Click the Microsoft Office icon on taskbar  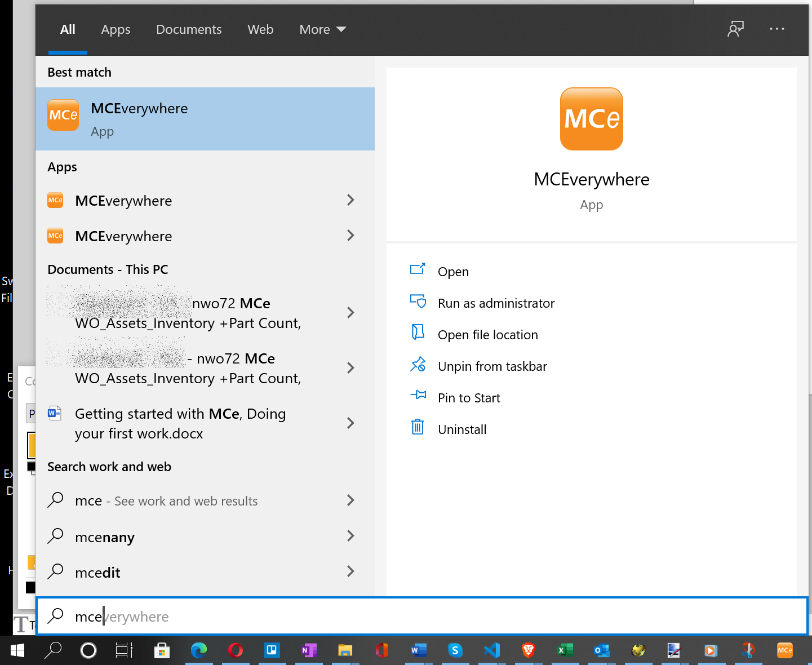coord(382,651)
